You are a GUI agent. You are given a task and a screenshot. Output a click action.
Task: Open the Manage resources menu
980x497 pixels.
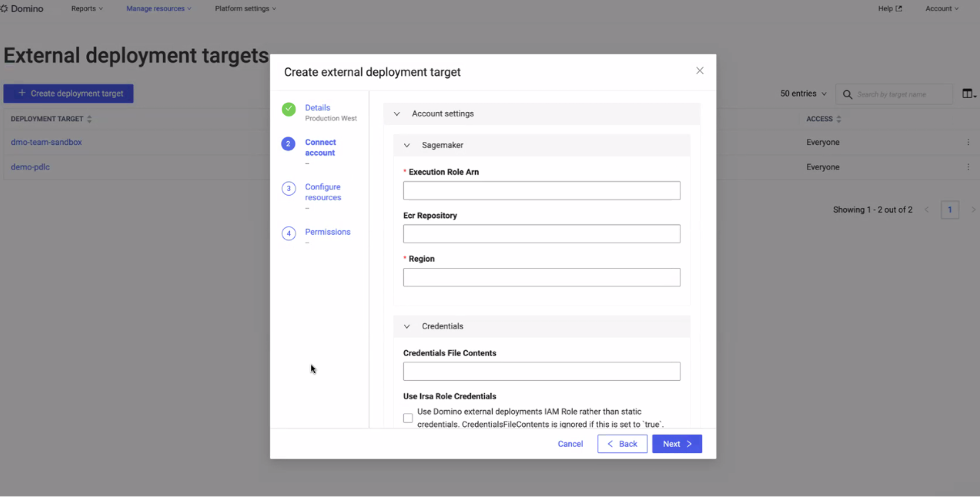tap(159, 9)
